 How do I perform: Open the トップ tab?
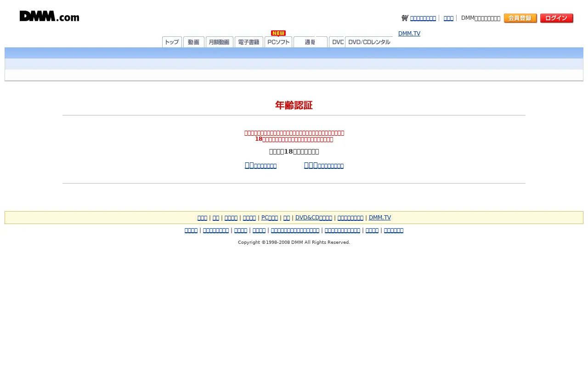[x=172, y=42]
